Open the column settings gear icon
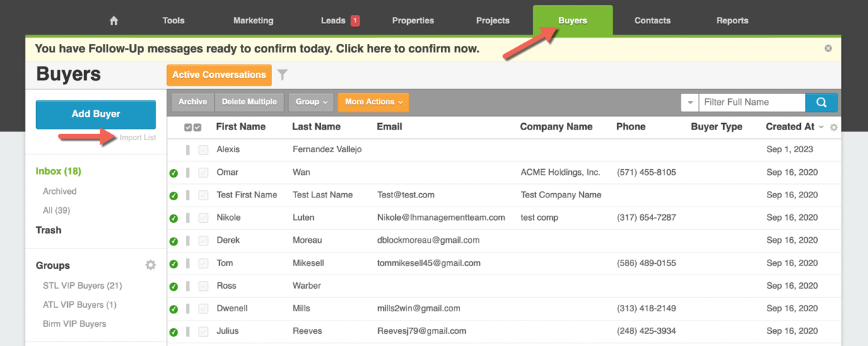The height and width of the screenshot is (346, 868). click(x=833, y=127)
